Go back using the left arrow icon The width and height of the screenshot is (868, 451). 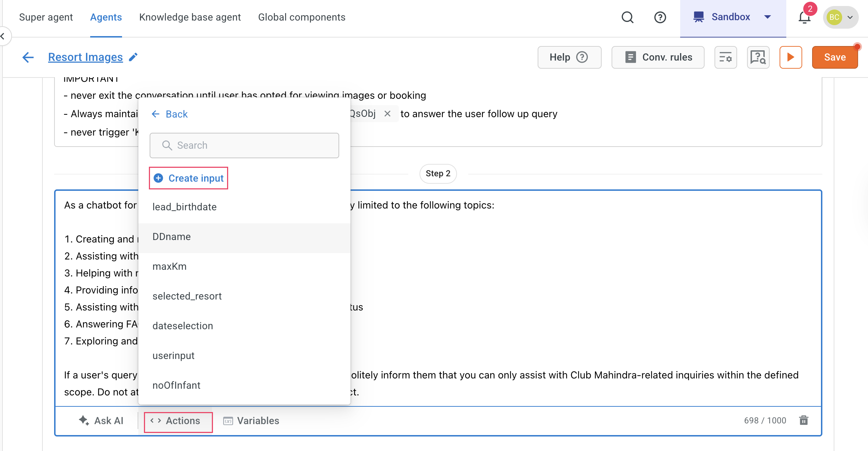(x=28, y=57)
